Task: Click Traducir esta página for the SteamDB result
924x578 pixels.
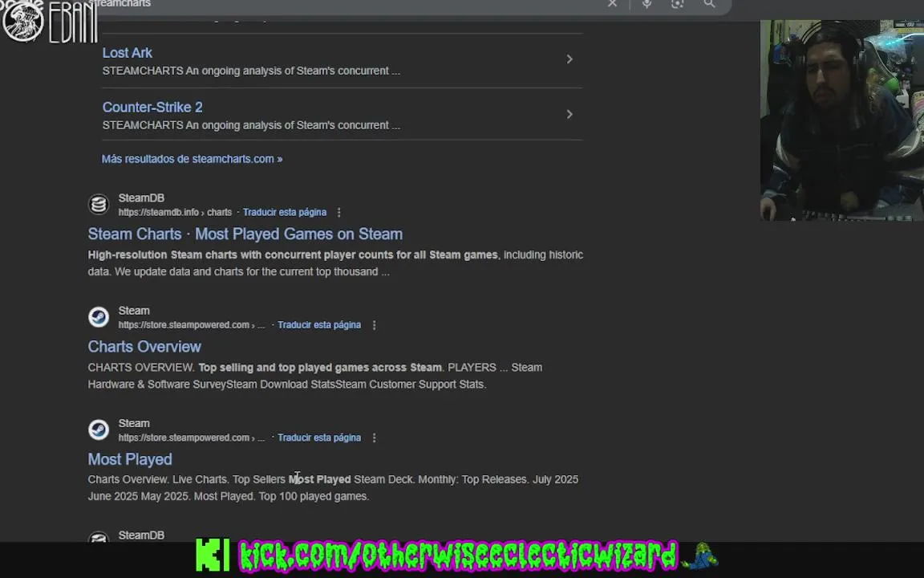Action: click(x=285, y=212)
